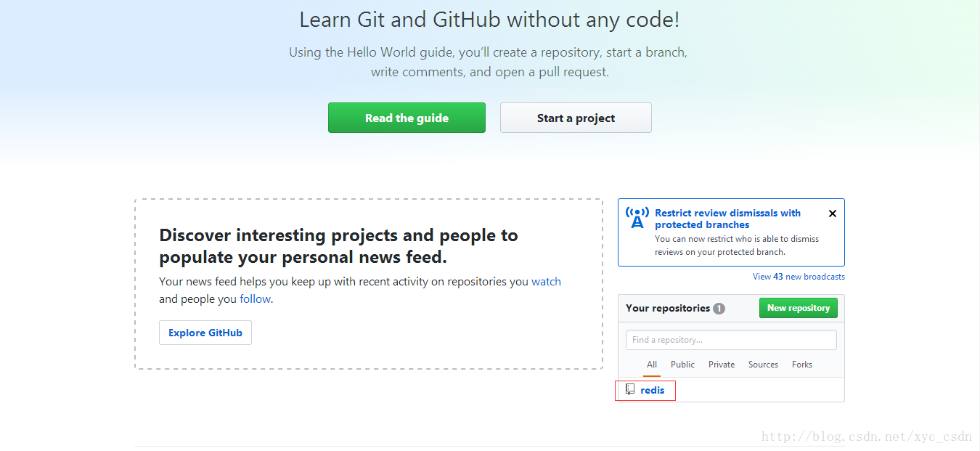Open Restrict review dismissals broadcast title

tap(727, 219)
